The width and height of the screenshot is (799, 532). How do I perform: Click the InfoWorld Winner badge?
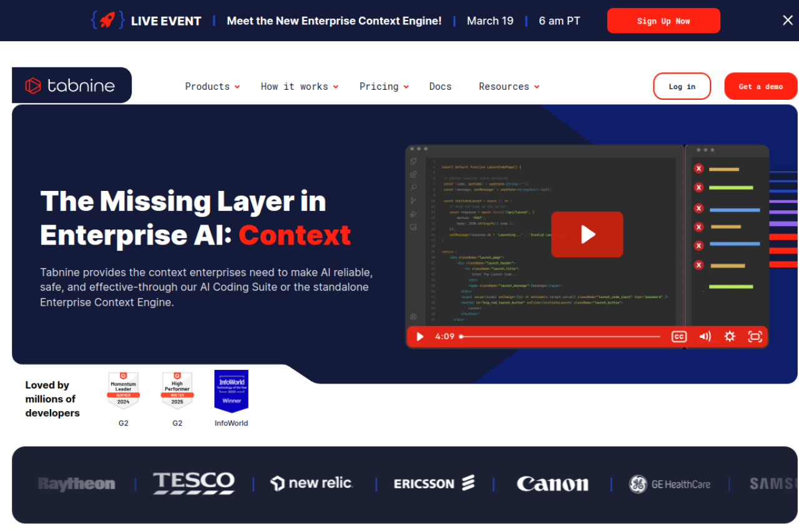tap(232, 391)
